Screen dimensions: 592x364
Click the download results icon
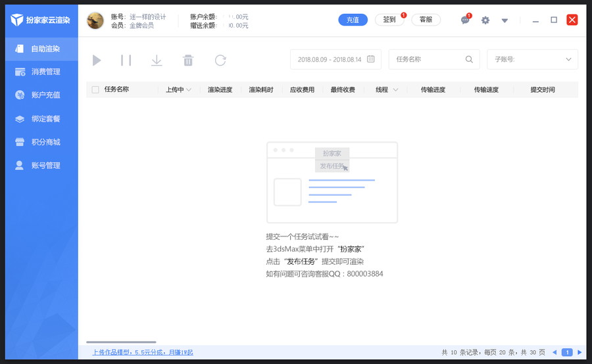pos(157,60)
